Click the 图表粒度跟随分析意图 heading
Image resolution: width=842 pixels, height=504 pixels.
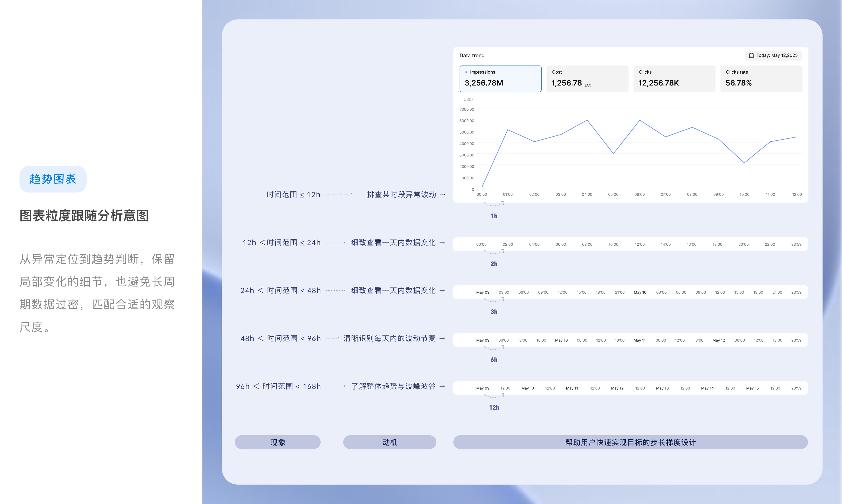(x=84, y=216)
